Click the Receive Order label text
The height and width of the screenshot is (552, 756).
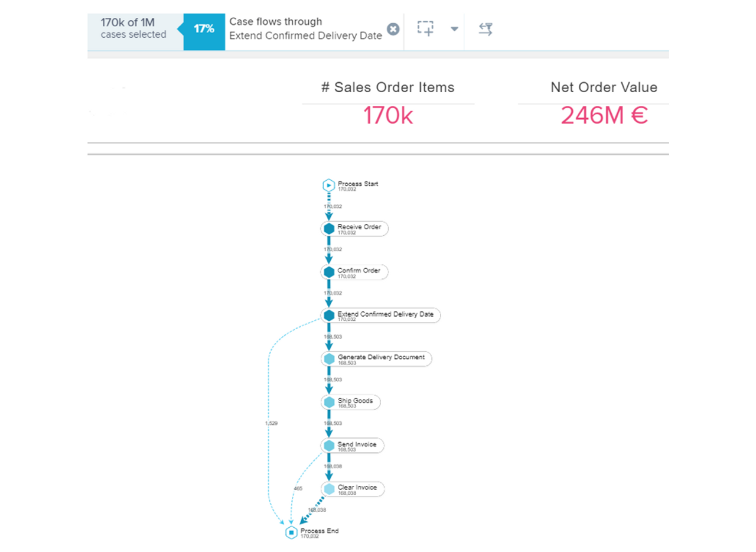click(359, 226)
